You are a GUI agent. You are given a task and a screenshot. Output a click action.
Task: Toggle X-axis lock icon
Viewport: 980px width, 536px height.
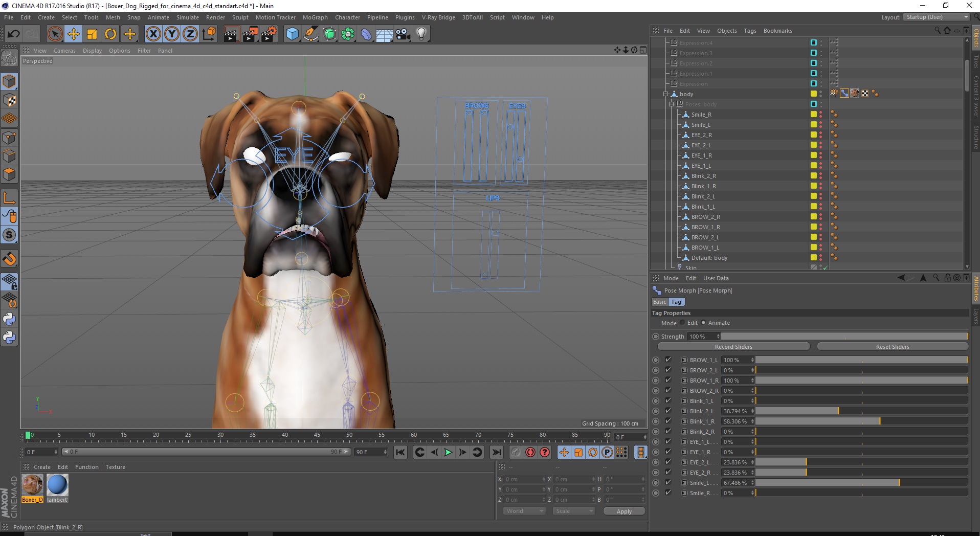coord(153,34)
